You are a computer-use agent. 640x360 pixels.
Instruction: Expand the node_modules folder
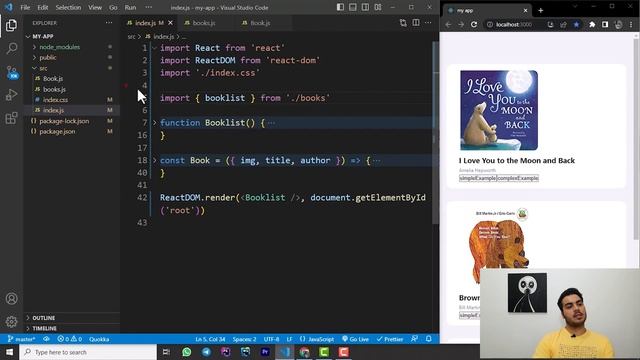(x=34, y=47)
